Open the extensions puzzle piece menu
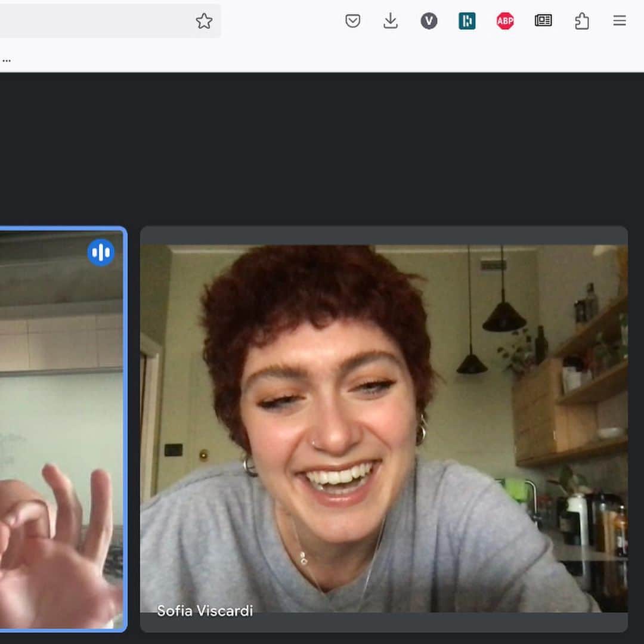This screenshot has height=644, width=644. [581, 21]
